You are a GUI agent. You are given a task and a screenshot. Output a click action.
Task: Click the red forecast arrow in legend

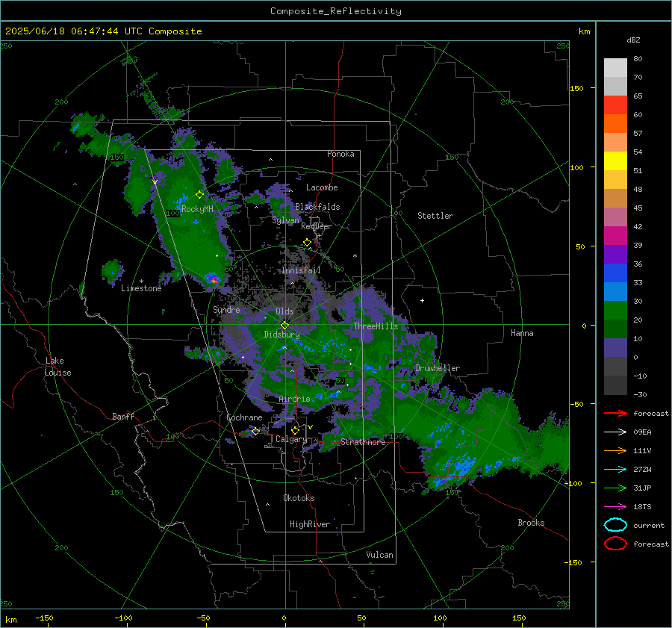click(615, 413)
